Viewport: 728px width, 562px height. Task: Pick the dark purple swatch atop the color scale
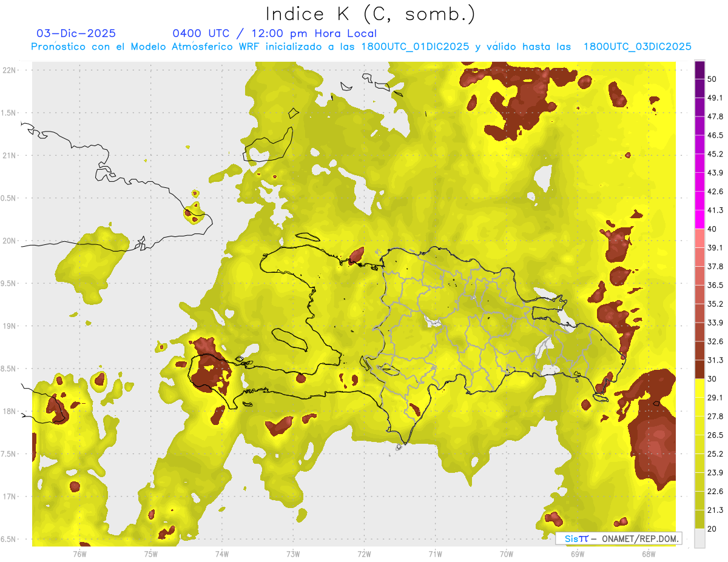(699, 70)
